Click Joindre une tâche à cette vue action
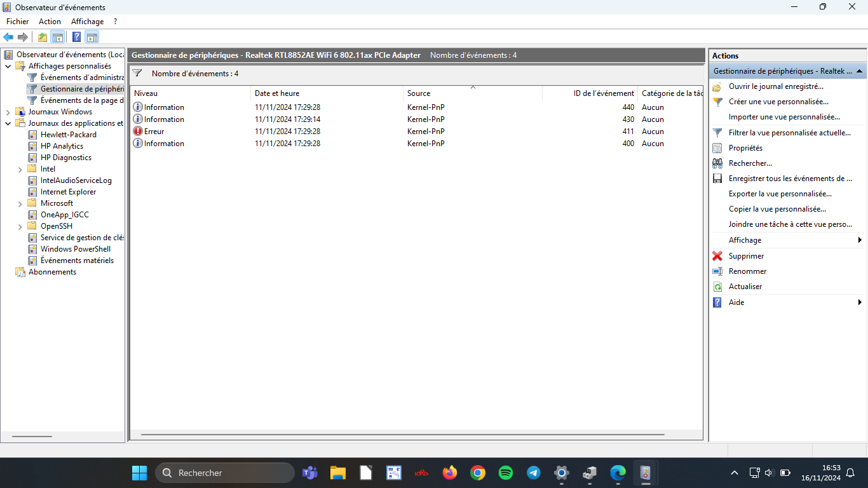The height and width of the screenshot is (488, 868). (x=790, y=224)
